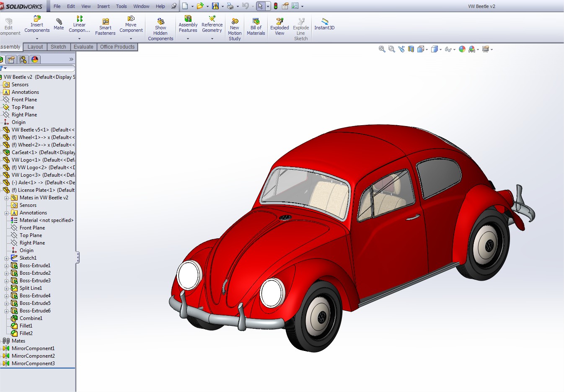Activate the Move Component tool
This screenshot has width=564, height=392.
(131, 24)
